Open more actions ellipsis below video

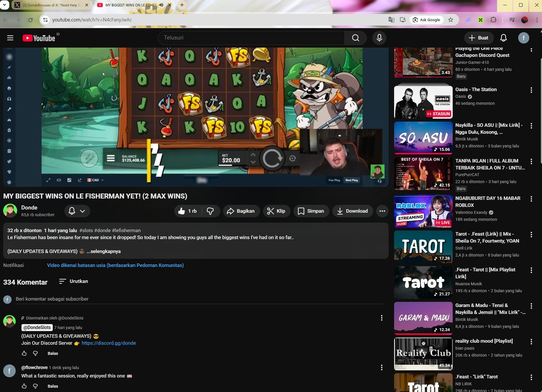(382, 211)
